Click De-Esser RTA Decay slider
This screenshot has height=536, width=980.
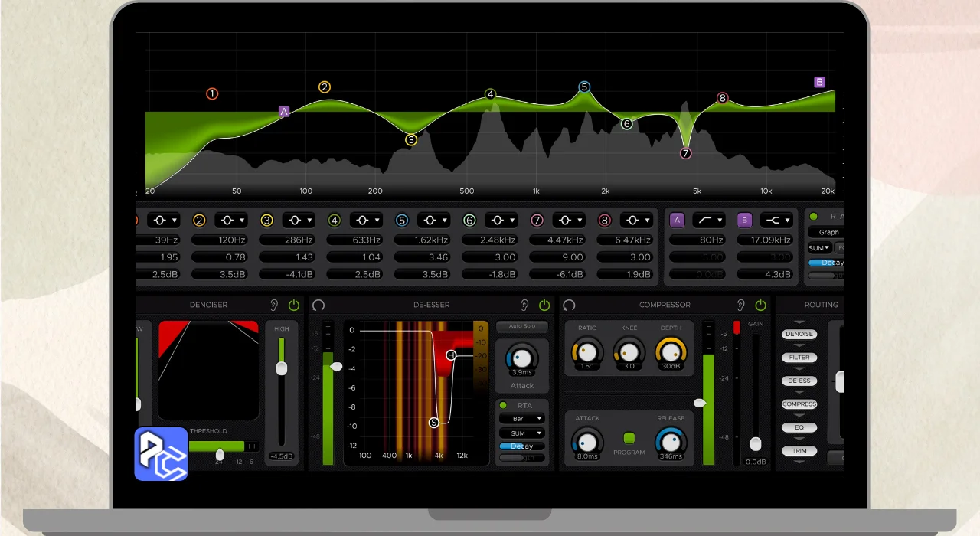tap(521, 446)
